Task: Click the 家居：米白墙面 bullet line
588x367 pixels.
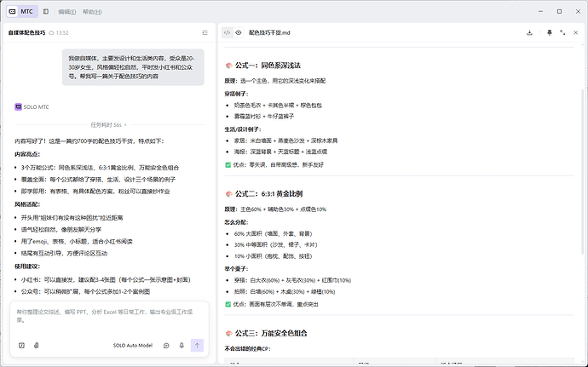Action: tap(285, 141)
